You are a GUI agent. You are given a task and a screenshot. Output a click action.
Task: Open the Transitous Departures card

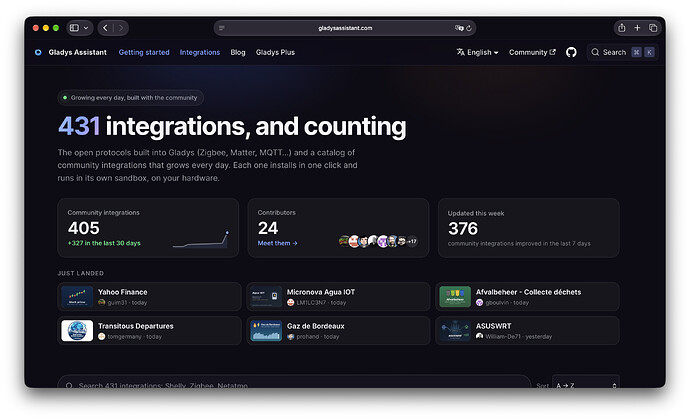[149, 331]
